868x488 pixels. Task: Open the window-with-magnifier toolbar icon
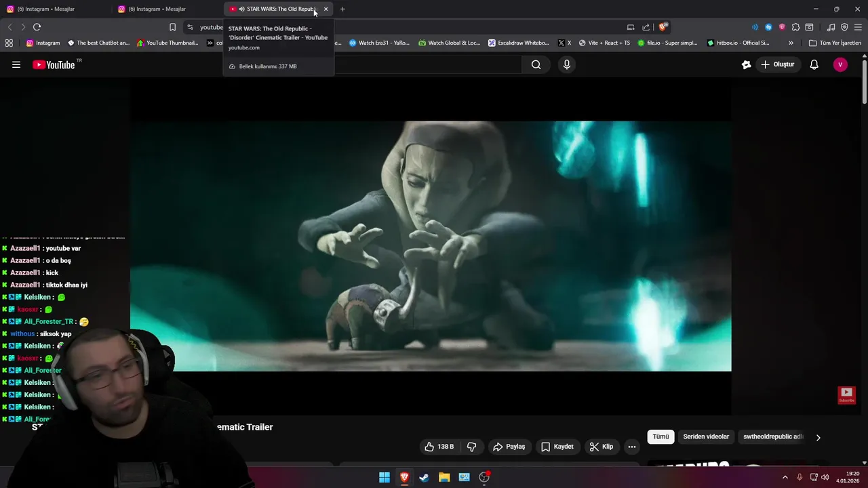click(809, 27)
